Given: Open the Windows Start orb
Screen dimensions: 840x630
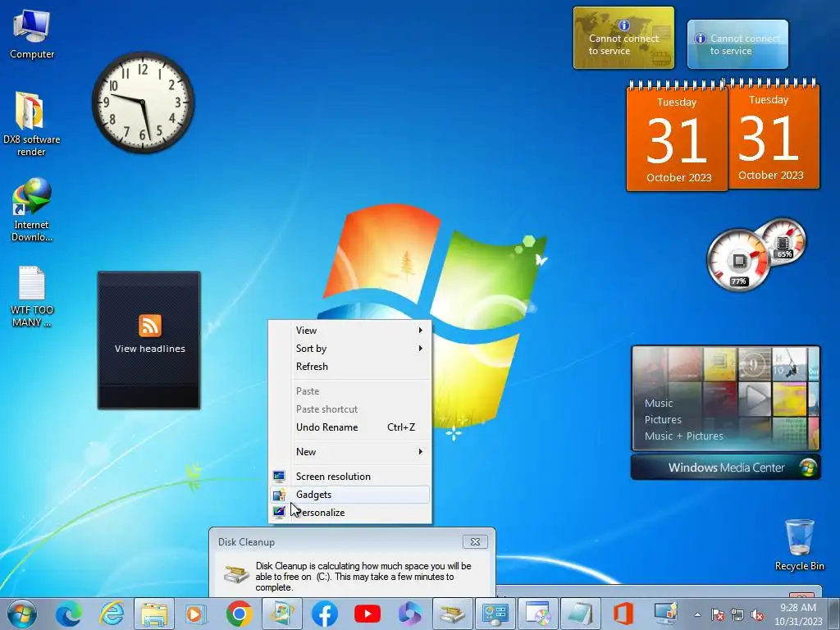Looking at the screenshot, I should click(x=22, y=614).
